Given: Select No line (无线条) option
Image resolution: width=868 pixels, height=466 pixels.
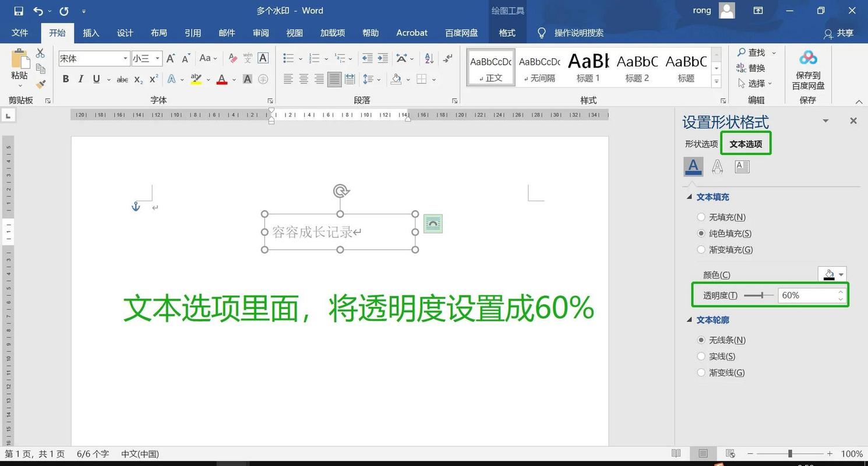Looking at the screenshot, I should (701, 340).
